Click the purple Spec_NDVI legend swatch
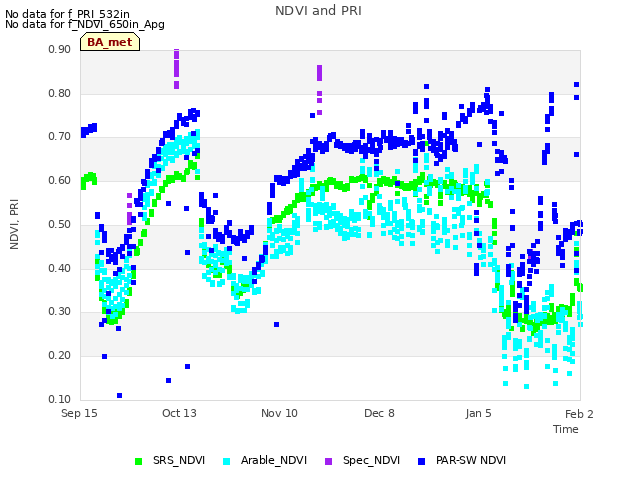Image resolution: width=640 pixels, height=480 pixels. click(329, 461)
